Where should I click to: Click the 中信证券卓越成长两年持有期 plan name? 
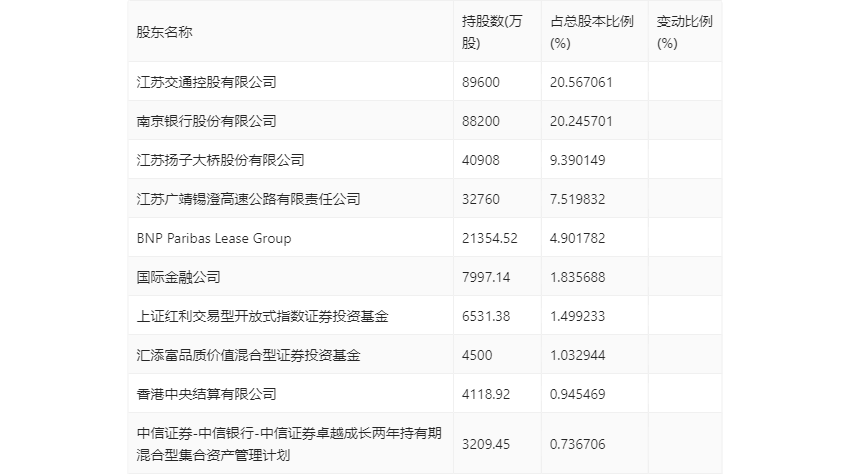(289, 444)
